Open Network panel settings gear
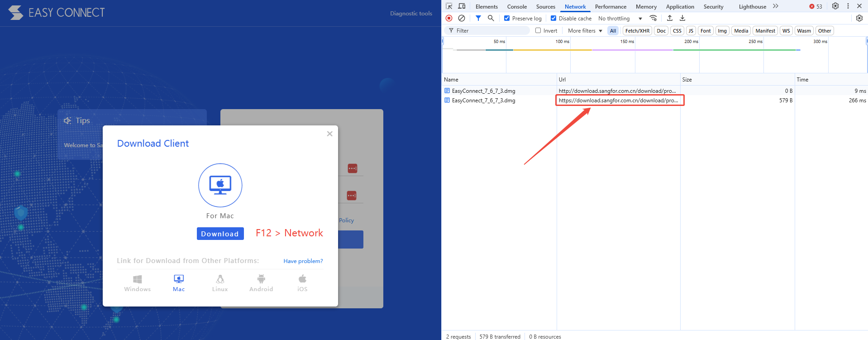 click(x=859, y=18)
